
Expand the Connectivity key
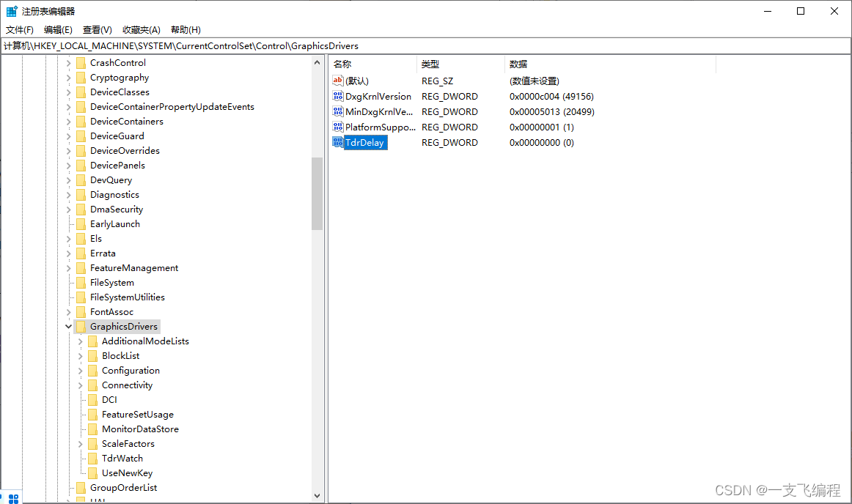click(81, 385)
